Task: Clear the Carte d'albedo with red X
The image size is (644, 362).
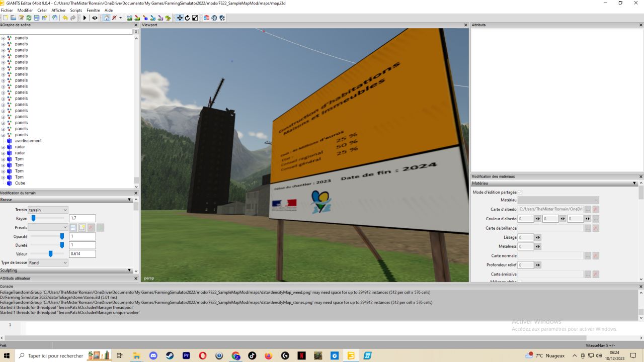Action: coord(596,209)
